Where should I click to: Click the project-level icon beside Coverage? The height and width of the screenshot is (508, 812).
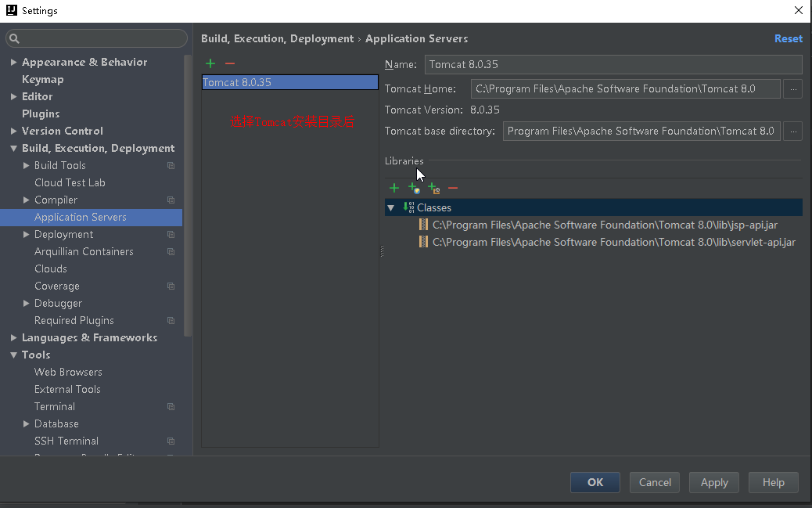[171, 286]
